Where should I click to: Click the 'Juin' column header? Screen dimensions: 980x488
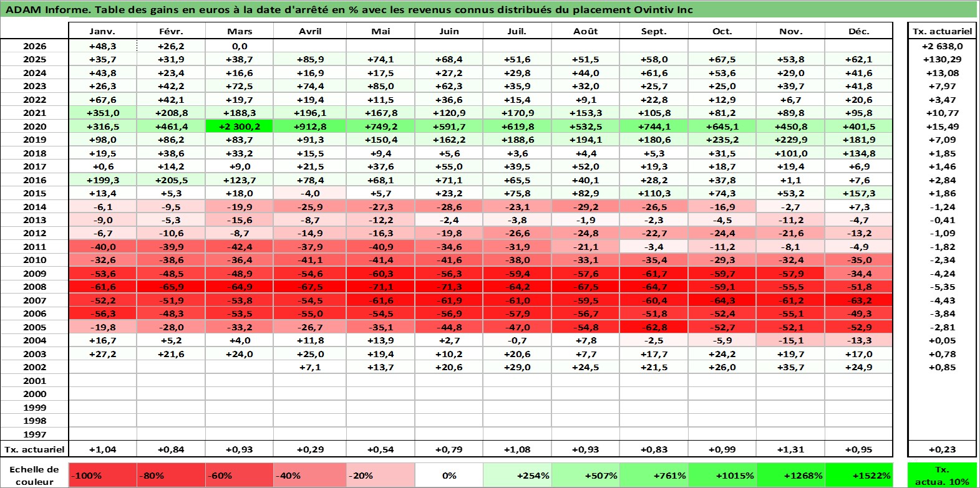tap(449, 31)
